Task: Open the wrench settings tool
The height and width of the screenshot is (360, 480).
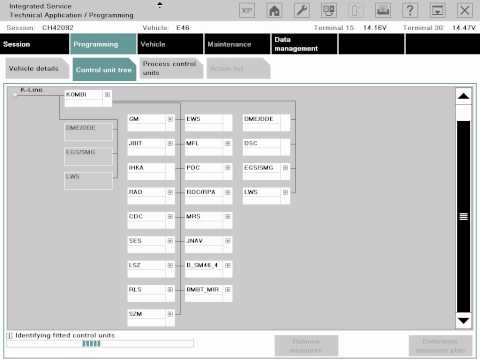Action: pos(301,10)
